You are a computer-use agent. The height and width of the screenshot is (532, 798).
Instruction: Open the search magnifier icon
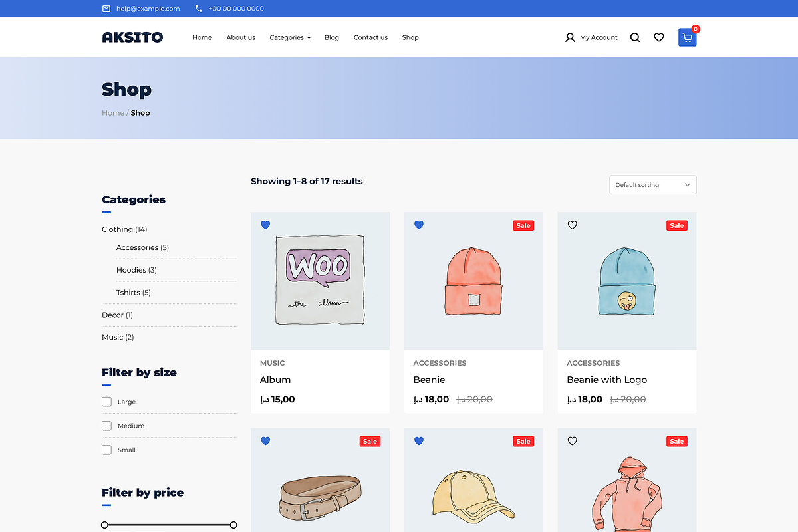pos(635,37)
